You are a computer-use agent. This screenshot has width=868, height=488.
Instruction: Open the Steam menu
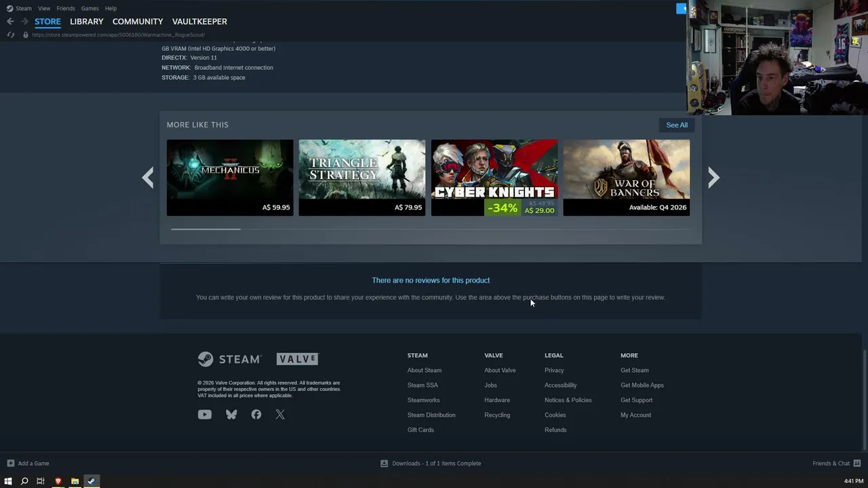coord(24,8)
